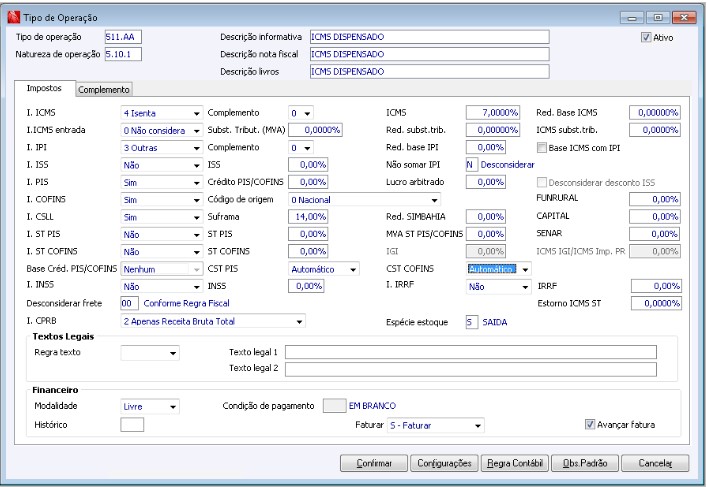Click the Texto legal 1 field
Image resolution: width=707 pixels, height=487 pixels.
[470, 352]
